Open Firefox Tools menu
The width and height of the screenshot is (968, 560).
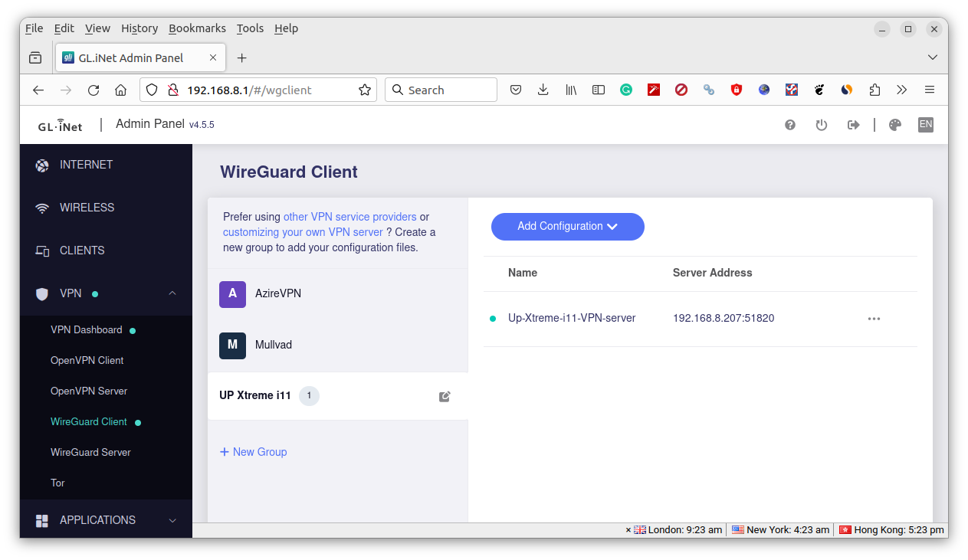click(x=250, y=28)
